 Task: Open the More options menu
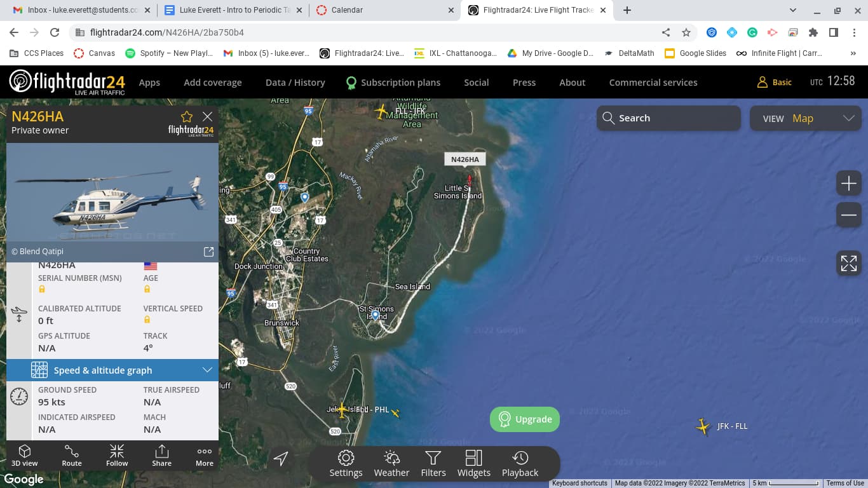pos(205,456)
